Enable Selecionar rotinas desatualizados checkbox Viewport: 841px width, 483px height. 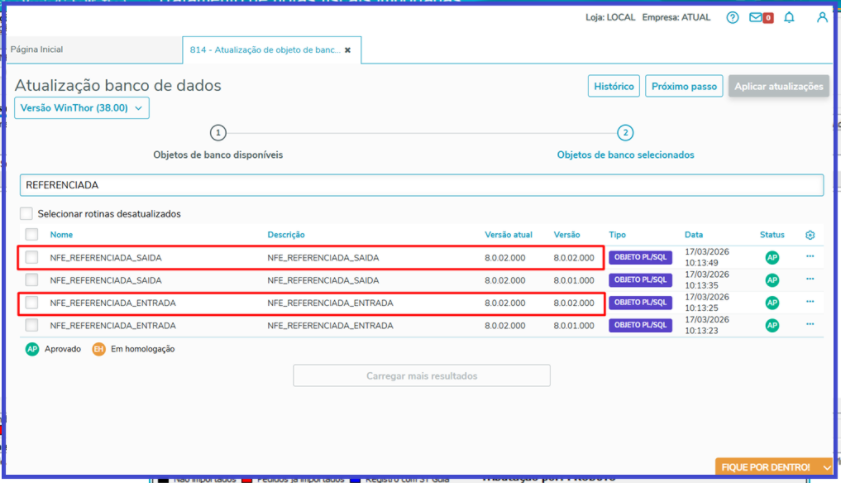pos(26,213)
